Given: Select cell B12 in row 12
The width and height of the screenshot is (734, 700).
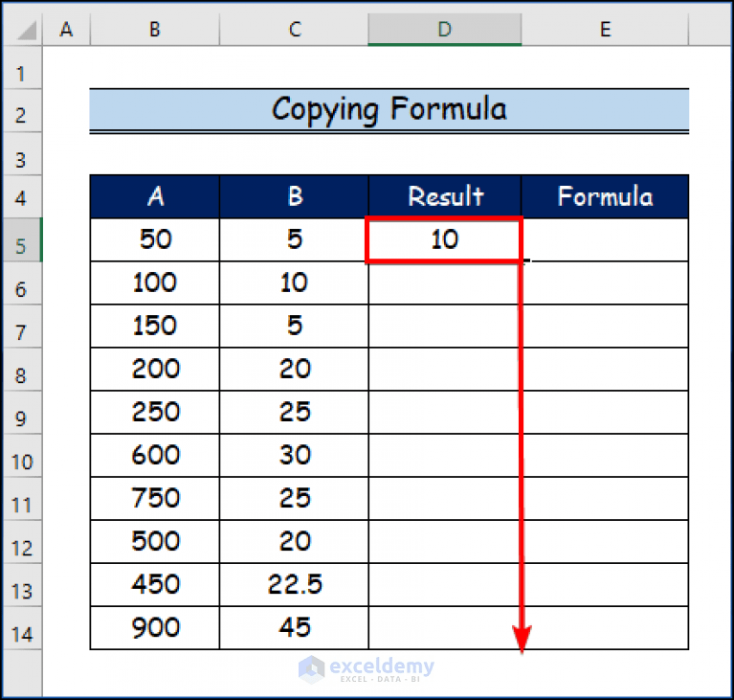Looking at the screenshot, I should pyautogui.click(x=154, y=542).
